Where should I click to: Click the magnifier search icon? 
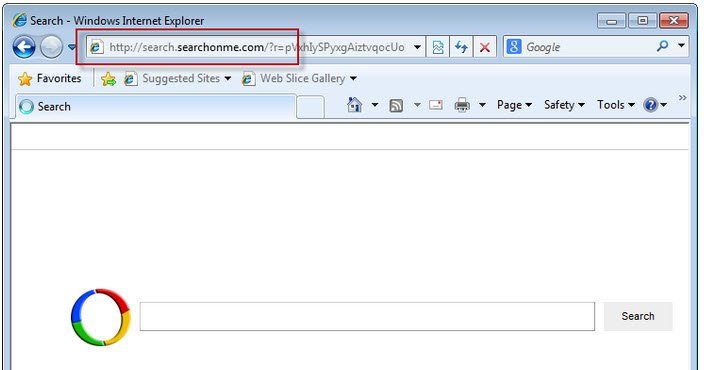click(662, 46)
